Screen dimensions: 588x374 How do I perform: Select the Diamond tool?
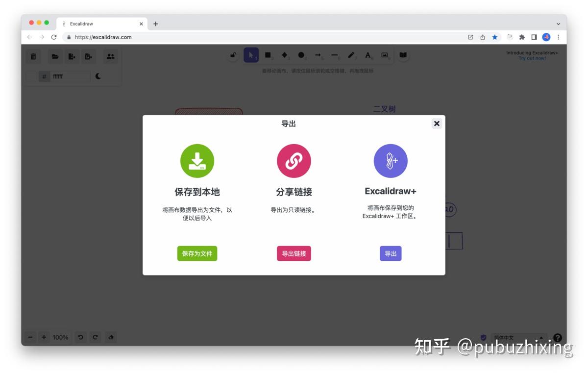(285, 55)
